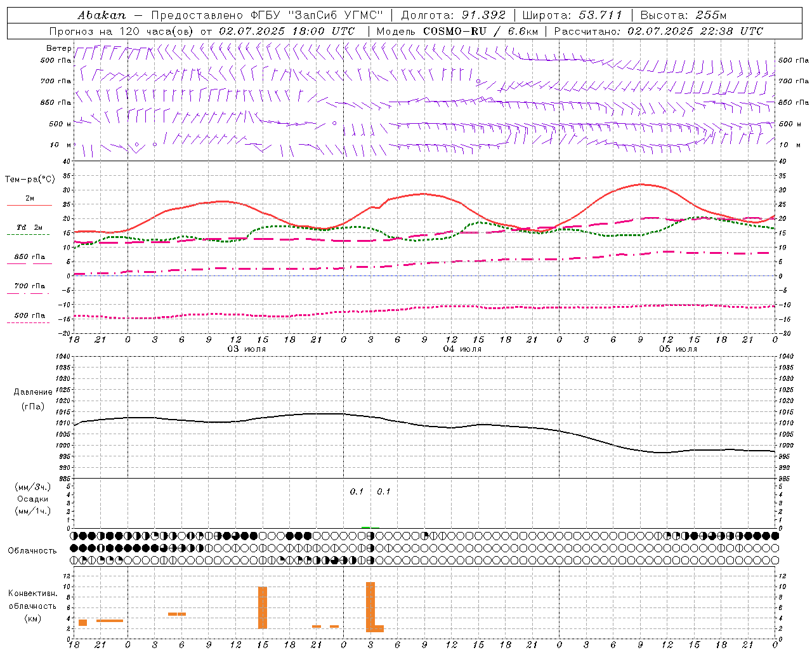Click the calm-wind circle on the 500 м row
This screenshot has width=812, height=650.
tap(334, 123)
